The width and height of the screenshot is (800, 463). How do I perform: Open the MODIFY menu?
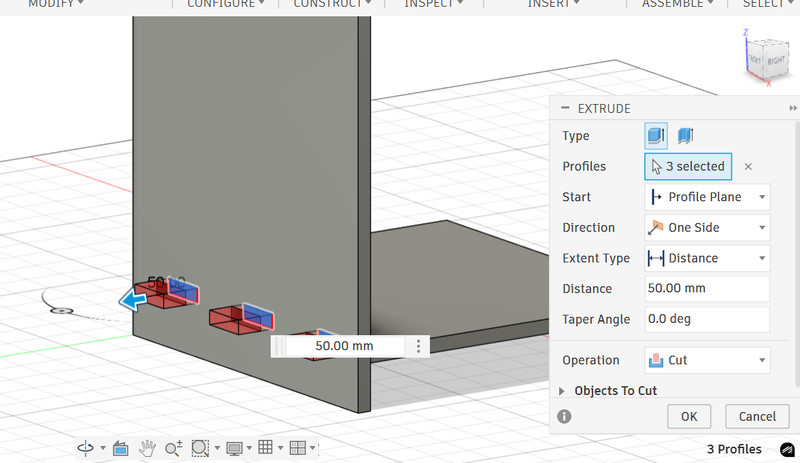click(x=56, y=4)
